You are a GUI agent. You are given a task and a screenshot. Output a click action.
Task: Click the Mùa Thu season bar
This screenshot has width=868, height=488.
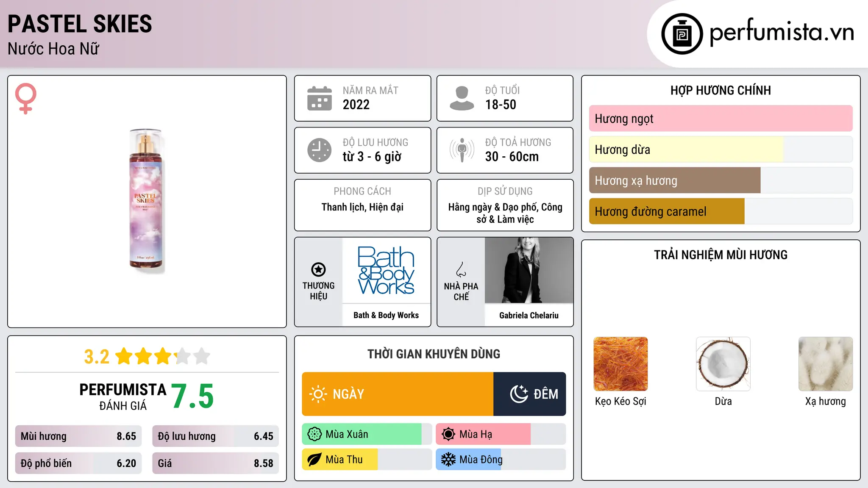367,460
